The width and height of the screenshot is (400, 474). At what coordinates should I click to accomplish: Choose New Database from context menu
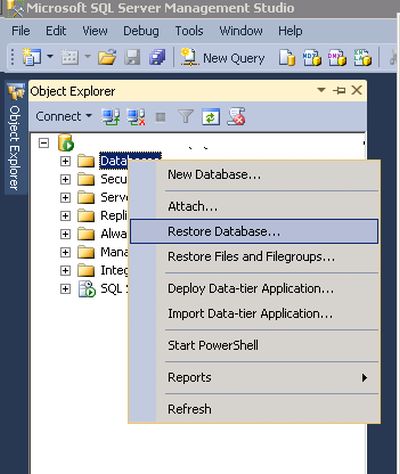[254, 175]
